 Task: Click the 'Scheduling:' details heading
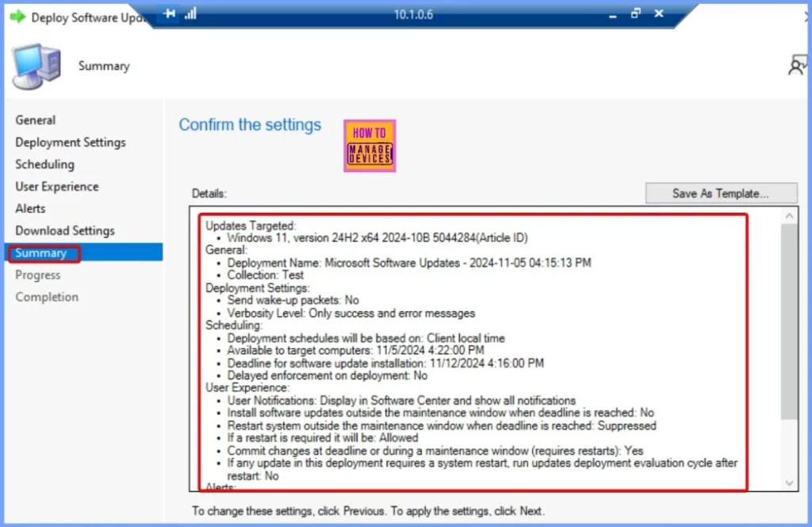[234, 325]
